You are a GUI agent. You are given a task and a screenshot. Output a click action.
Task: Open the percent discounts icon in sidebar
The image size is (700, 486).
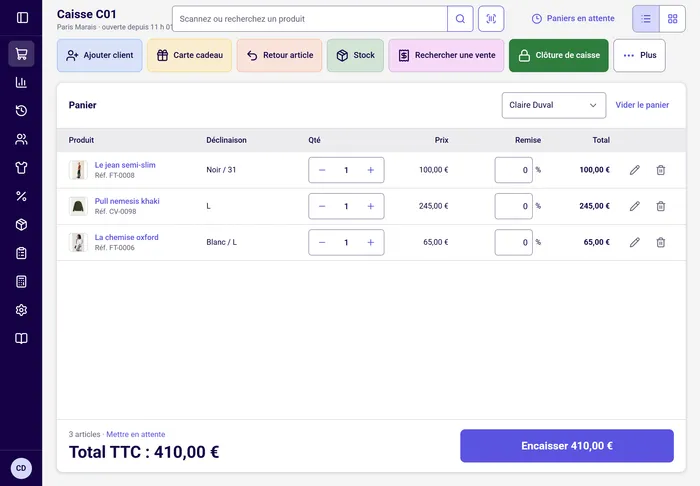pos(21,196)
